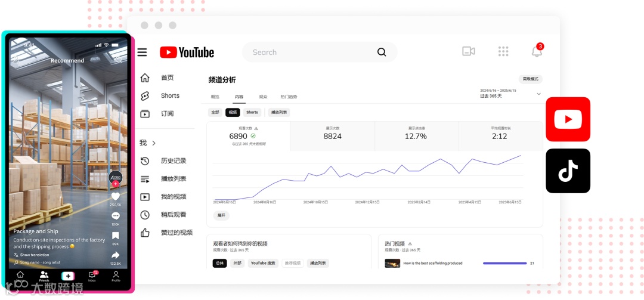This screenshot has height=300, width=644.
Task: Select the YouTube 搜索 traffic chip
Action: click(x=264, y=263)
